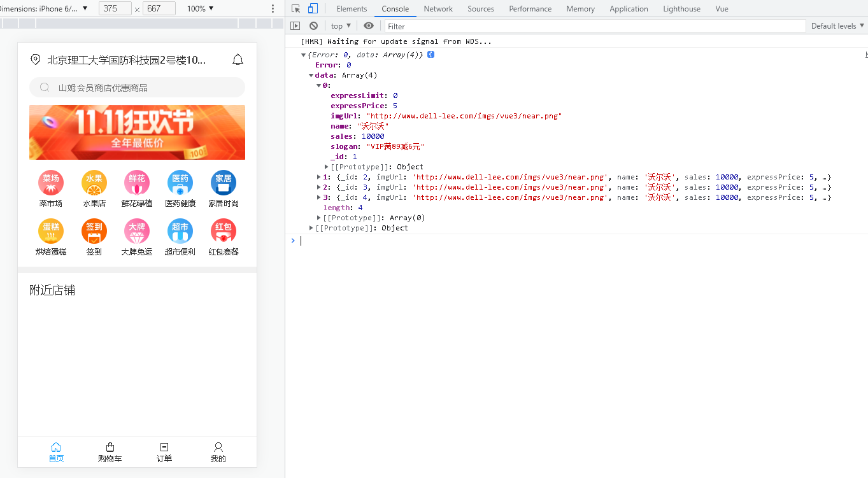This screenshot has width=868, height=478.
Task: Open the 水果店 category icon
Action: coord(94,183)
